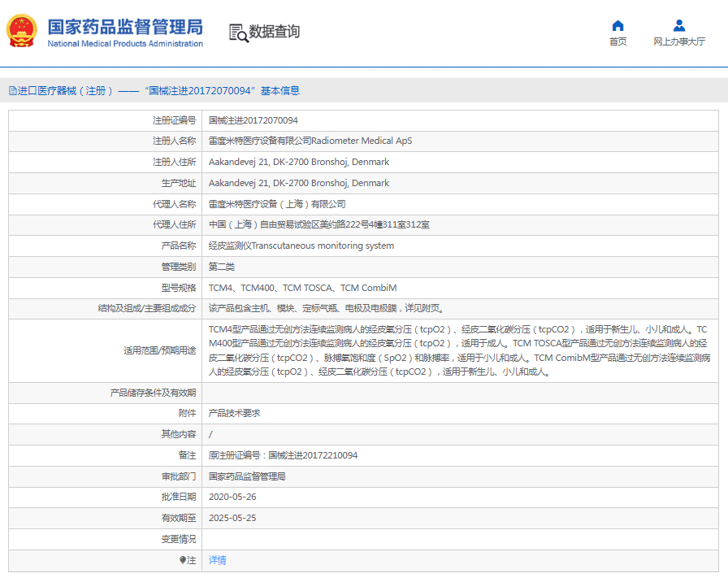Click the marker icon beside 注
This screenshot has width=728, height=578.
click(183, 560)
